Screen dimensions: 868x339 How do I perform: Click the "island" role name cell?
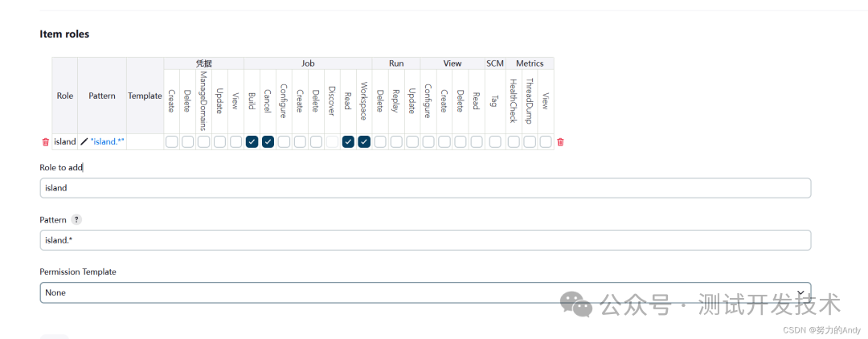65,141
